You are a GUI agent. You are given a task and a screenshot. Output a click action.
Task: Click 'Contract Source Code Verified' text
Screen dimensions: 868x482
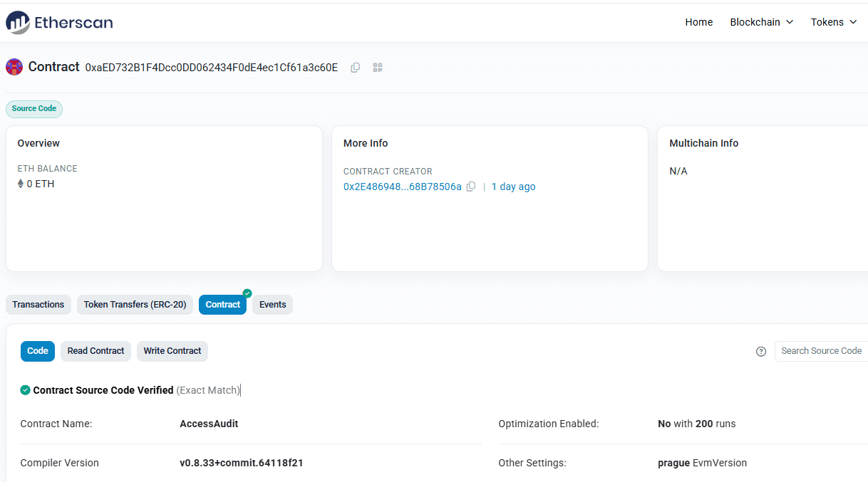click(x=103, y=390)
